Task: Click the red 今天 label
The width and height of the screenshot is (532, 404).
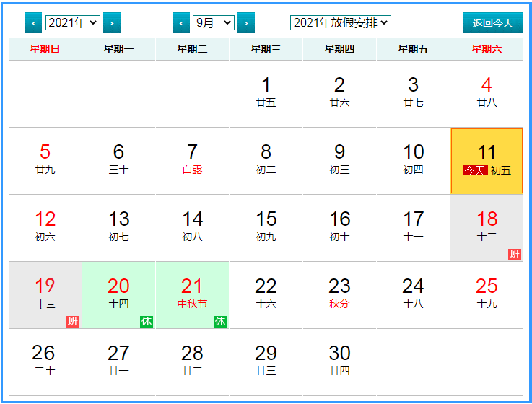Action: (x=474, y=170)
